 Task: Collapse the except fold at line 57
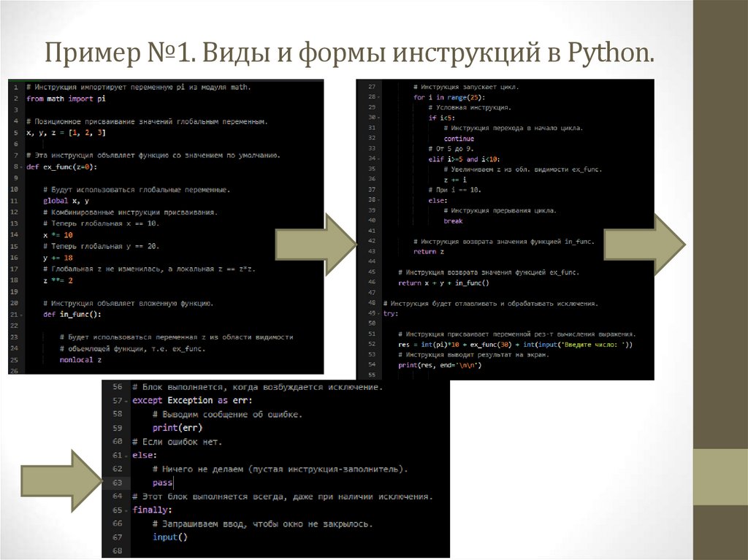point(126,401)
